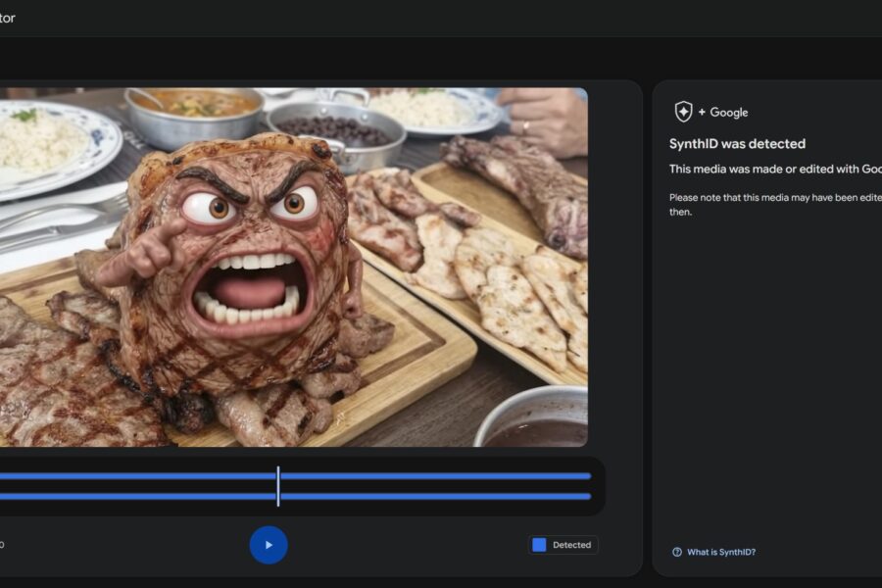Viewport: 882px width, 588px height.
Task: Click the blue Detected legend swatch
Action: tap(539, 545)
